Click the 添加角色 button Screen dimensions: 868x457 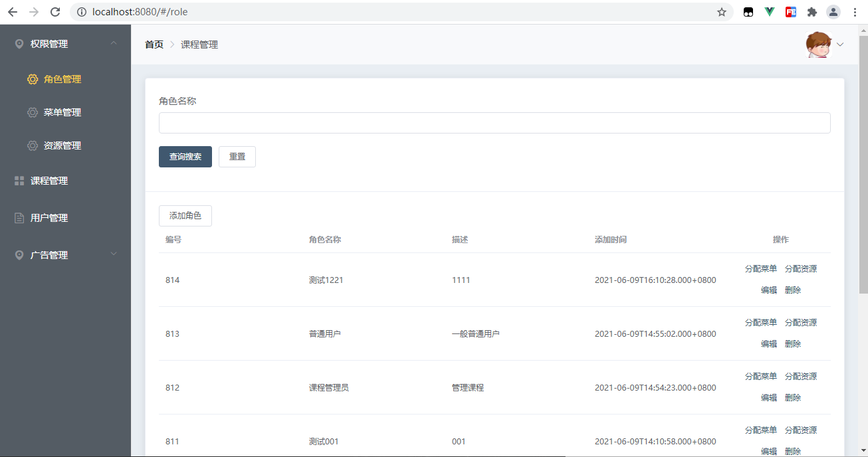coord(185,216)
